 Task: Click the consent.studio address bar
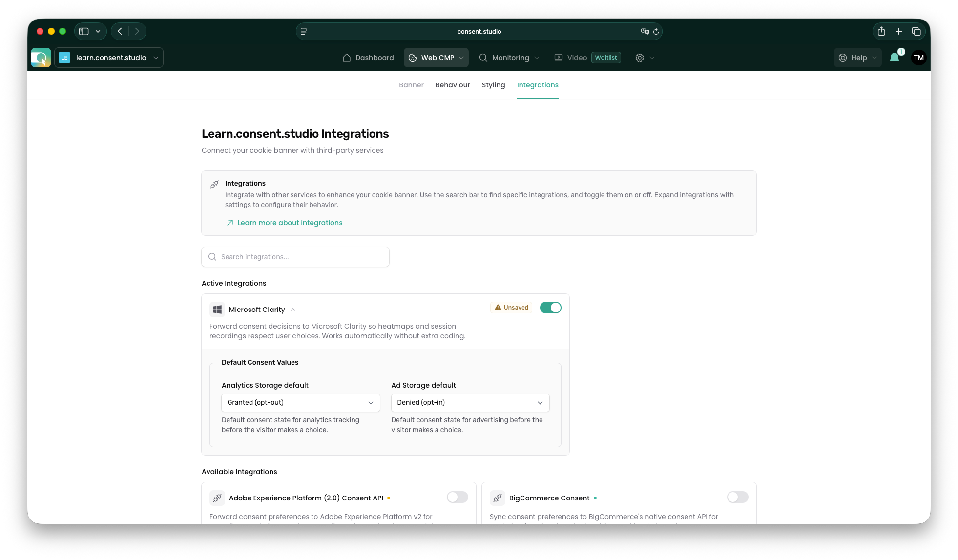[x=479, y=31]
